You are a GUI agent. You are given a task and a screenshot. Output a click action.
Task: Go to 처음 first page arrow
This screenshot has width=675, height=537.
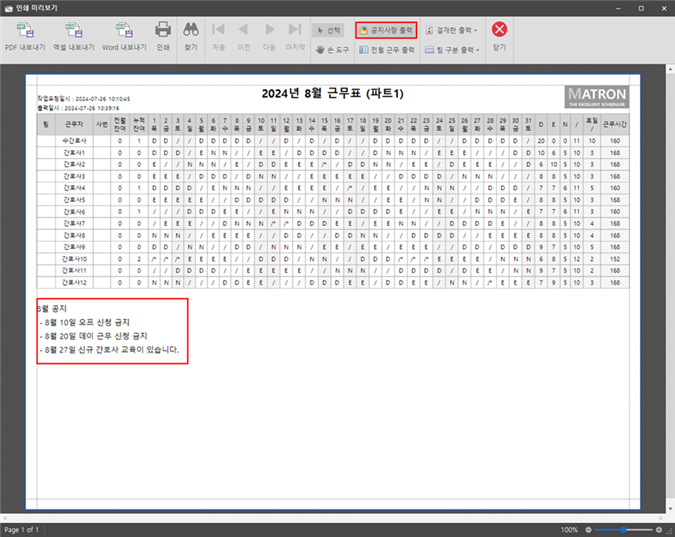[x=219, y=31]
